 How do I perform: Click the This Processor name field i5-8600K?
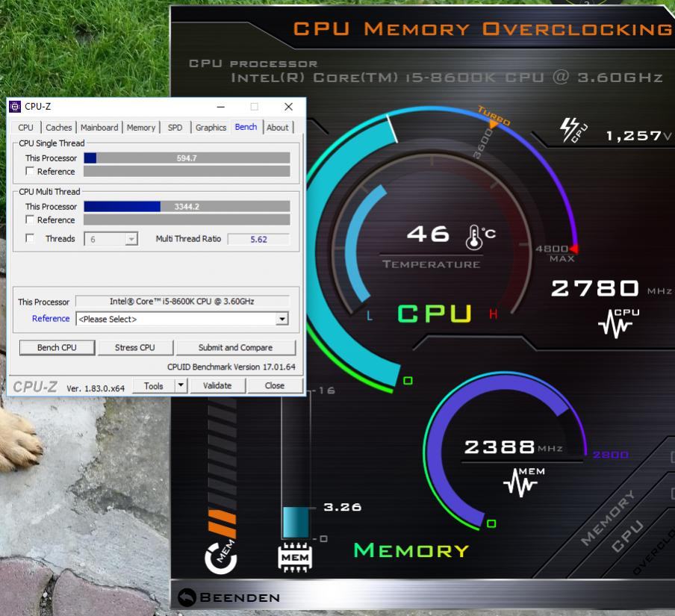pyautogui.click(x=182, y=302)
